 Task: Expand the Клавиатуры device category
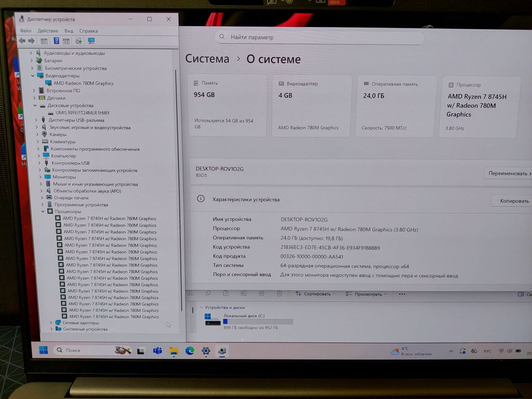38,142
